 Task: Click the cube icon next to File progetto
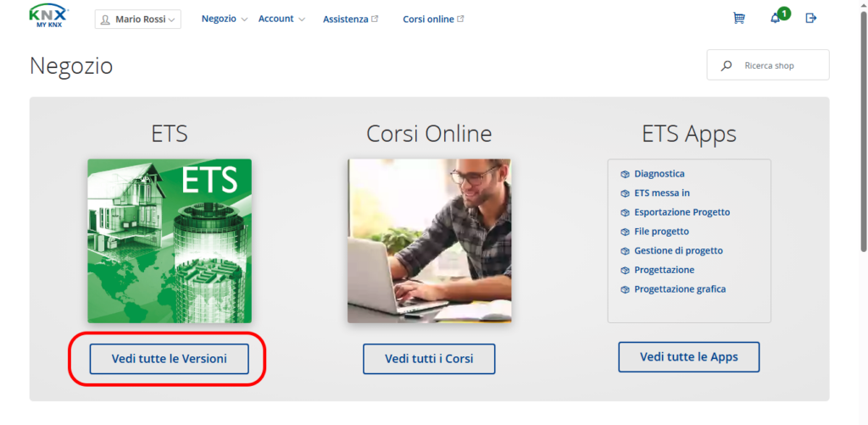coord(625,232)
